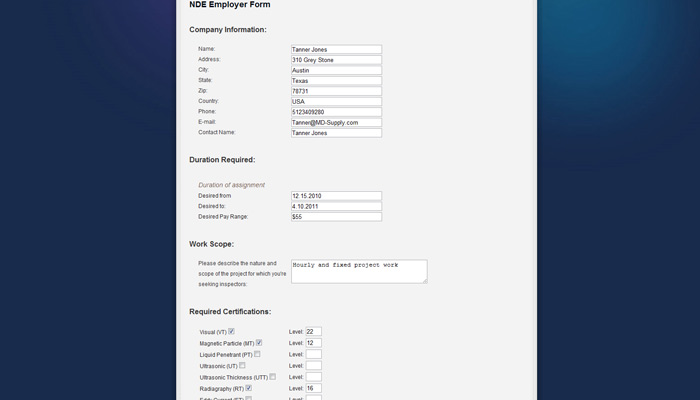Uncheck the Magnetic Particle (MT) checkbox
Viewport: 700px width, 400px height.
pos(259,343)
